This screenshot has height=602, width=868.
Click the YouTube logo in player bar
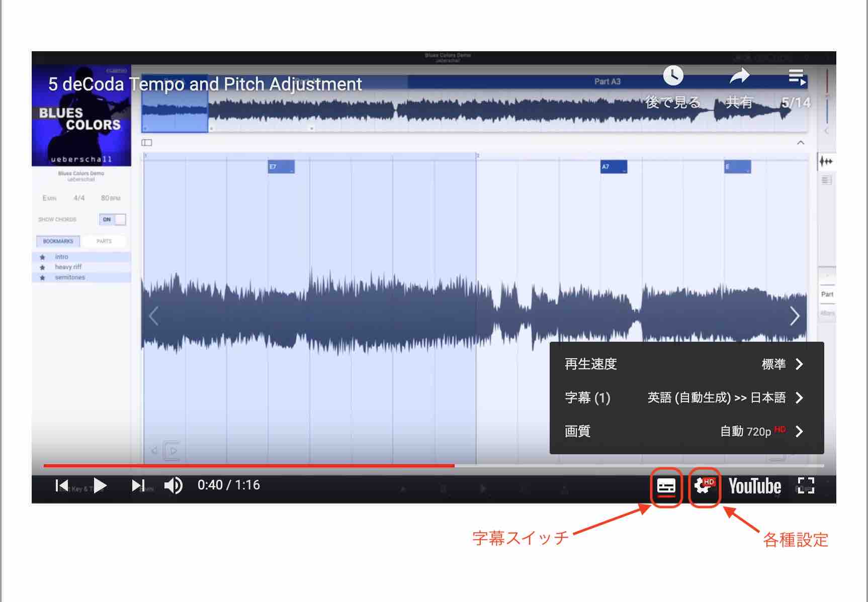(754, 486)
